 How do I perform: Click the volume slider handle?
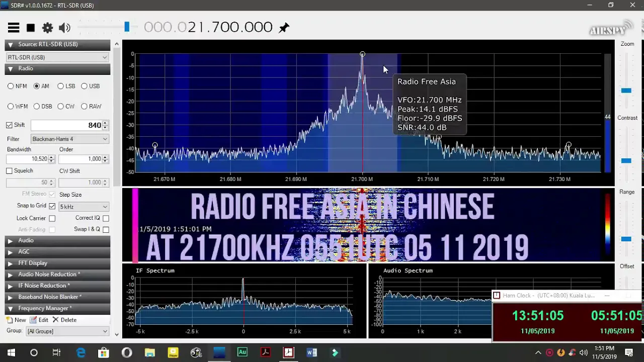coord(127,27)
